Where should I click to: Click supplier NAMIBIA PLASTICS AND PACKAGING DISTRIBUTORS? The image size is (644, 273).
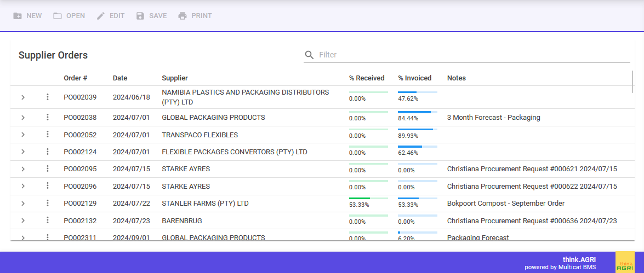(x=245, y=97)
